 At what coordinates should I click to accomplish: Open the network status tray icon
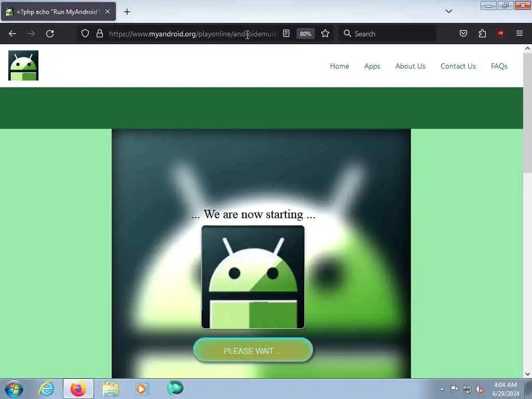click(x=467, y=390)
